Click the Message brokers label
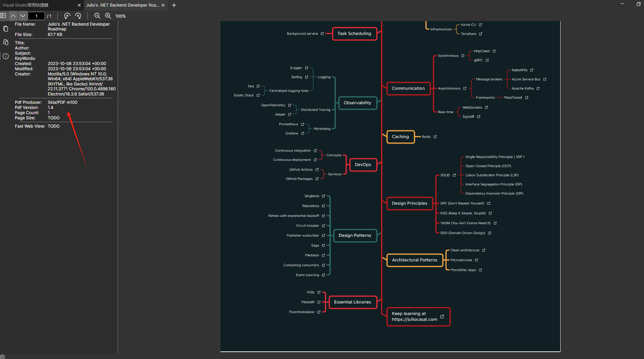 pos(489,80)
